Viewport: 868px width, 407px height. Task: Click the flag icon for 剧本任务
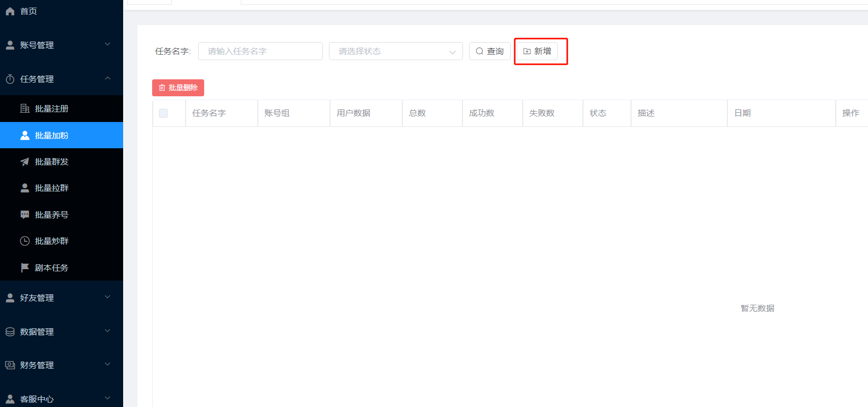(25, 268)
